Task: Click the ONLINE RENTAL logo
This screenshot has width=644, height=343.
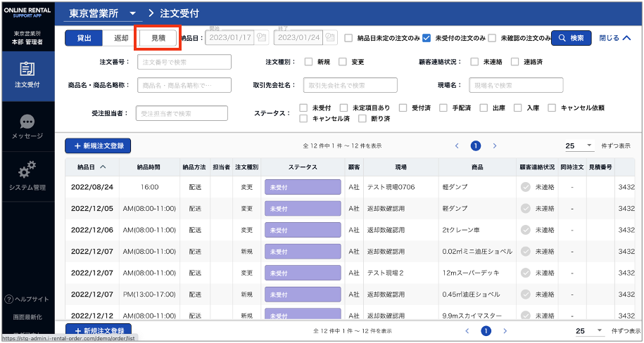Action: click(x=27, y=13)
